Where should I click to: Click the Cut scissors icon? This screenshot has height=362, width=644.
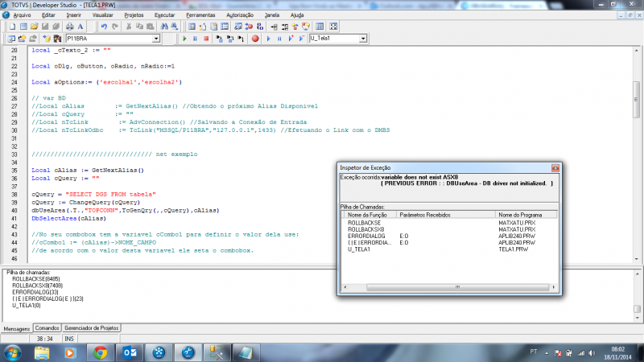pos(129,27)
